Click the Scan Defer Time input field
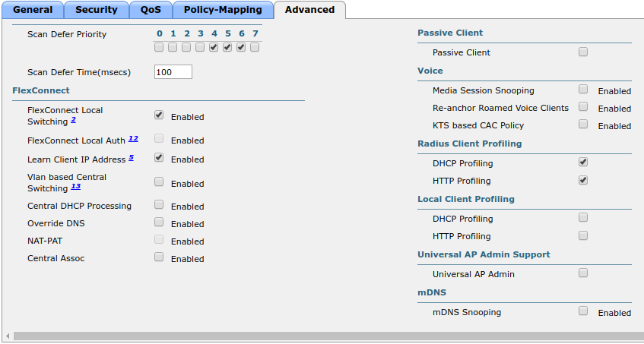Image resolution: width=644 pixels, height=344 pixels. [173, 72]
